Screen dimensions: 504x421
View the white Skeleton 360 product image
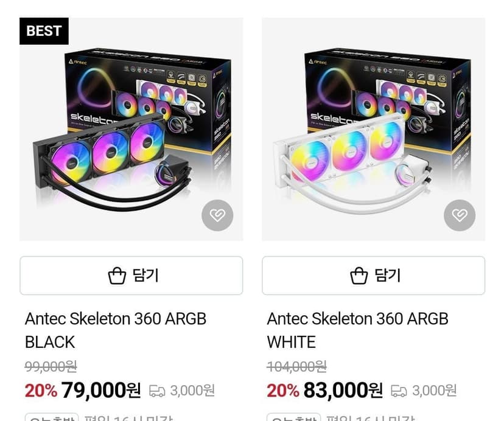374,129
